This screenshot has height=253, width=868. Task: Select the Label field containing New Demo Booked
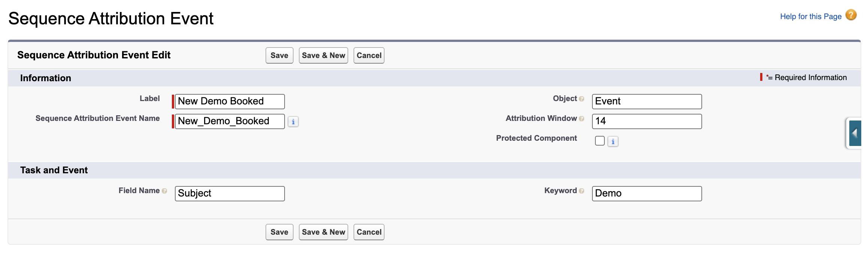(230, 101)
